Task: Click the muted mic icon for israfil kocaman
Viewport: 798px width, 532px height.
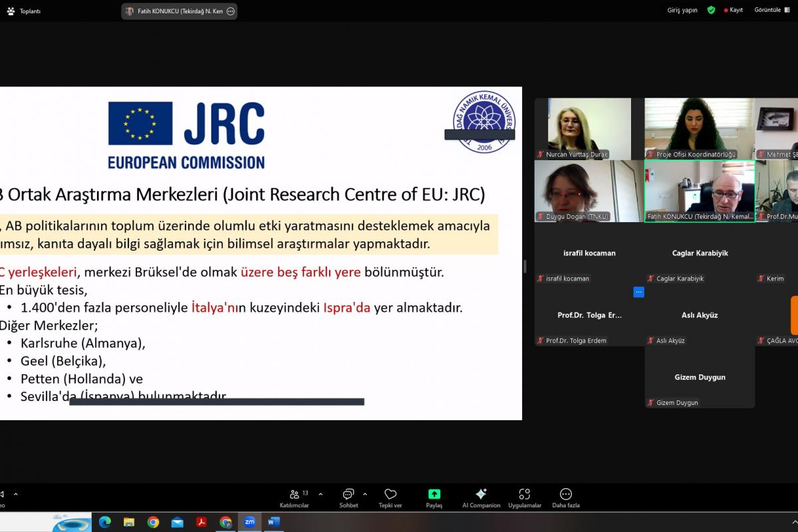Action: tap(541, 279)
